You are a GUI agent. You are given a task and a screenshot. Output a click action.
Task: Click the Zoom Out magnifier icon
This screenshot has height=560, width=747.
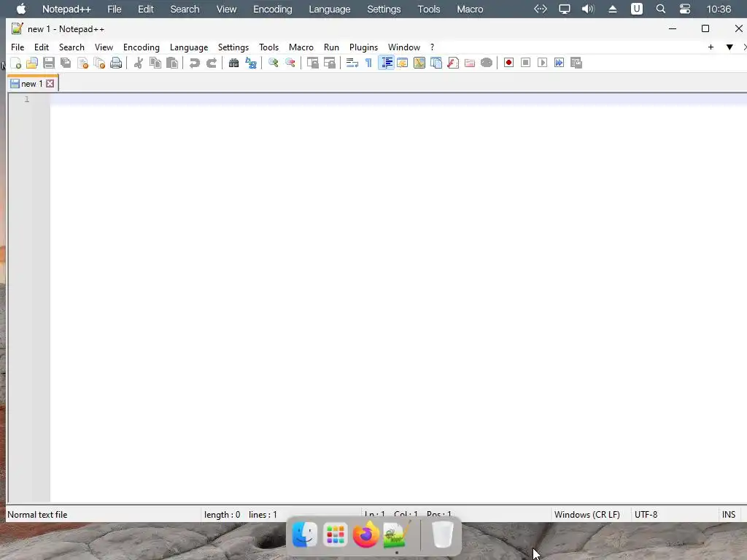pyautogui.click(x=290, y=63)
